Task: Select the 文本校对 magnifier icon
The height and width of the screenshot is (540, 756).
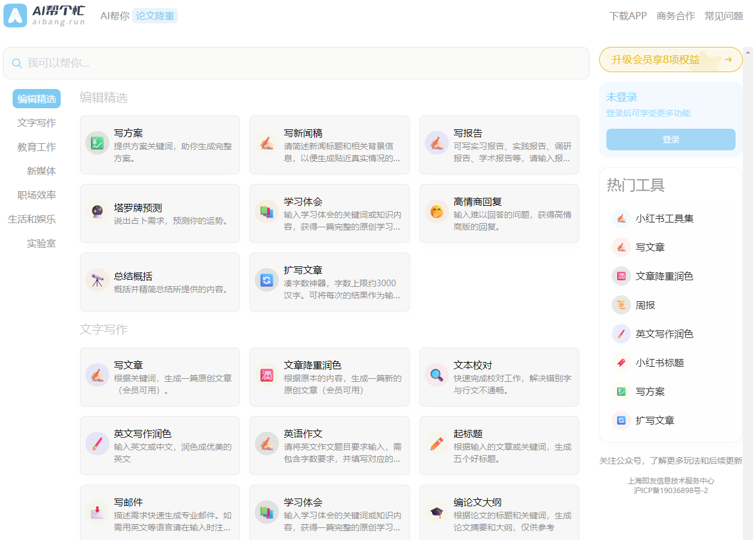Action: (437, 375)
